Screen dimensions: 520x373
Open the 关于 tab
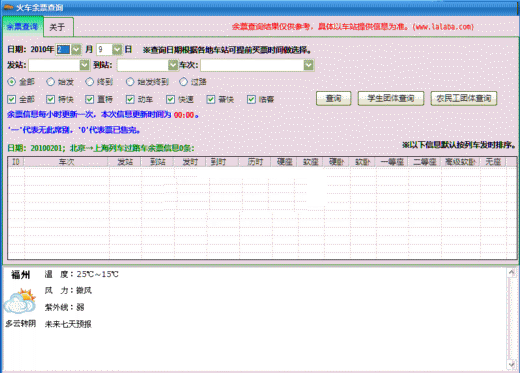[x=58, y=27]
